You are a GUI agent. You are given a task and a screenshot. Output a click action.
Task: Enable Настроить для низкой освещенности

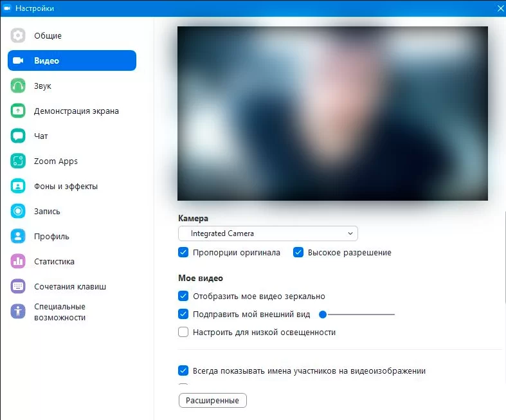point(183,332)
